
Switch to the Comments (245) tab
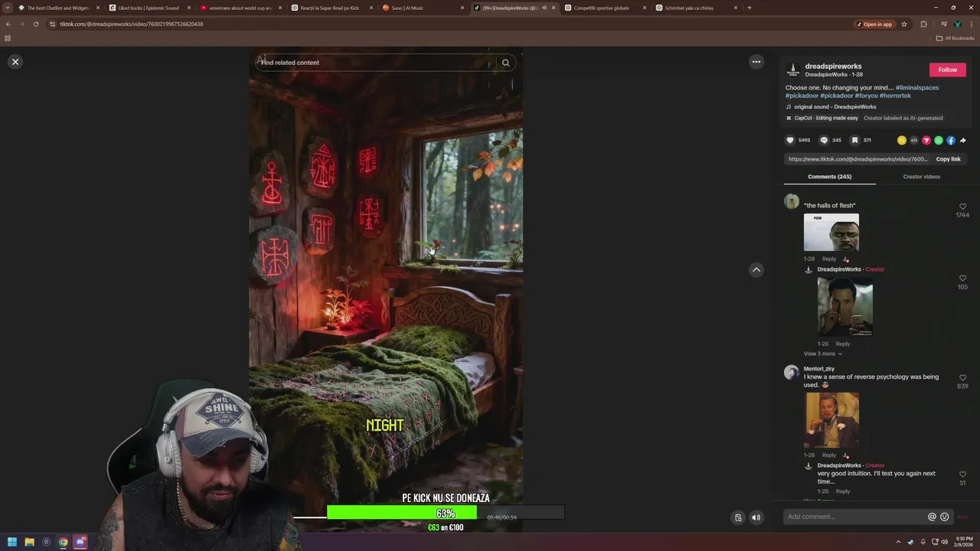[829, 177]
